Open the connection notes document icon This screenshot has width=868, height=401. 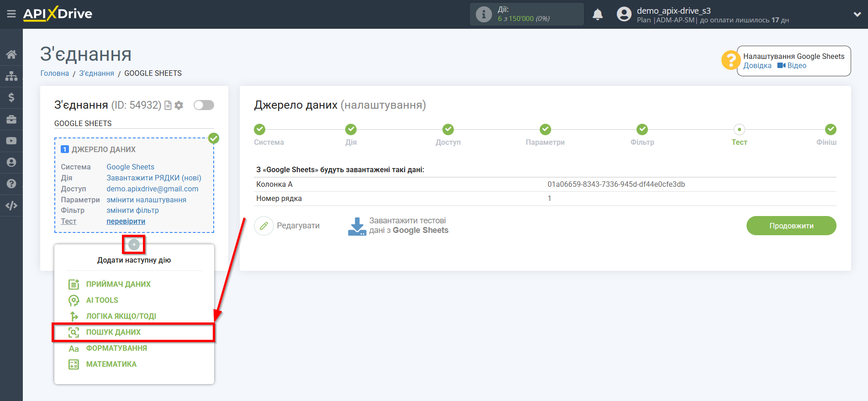click(168, 106)
